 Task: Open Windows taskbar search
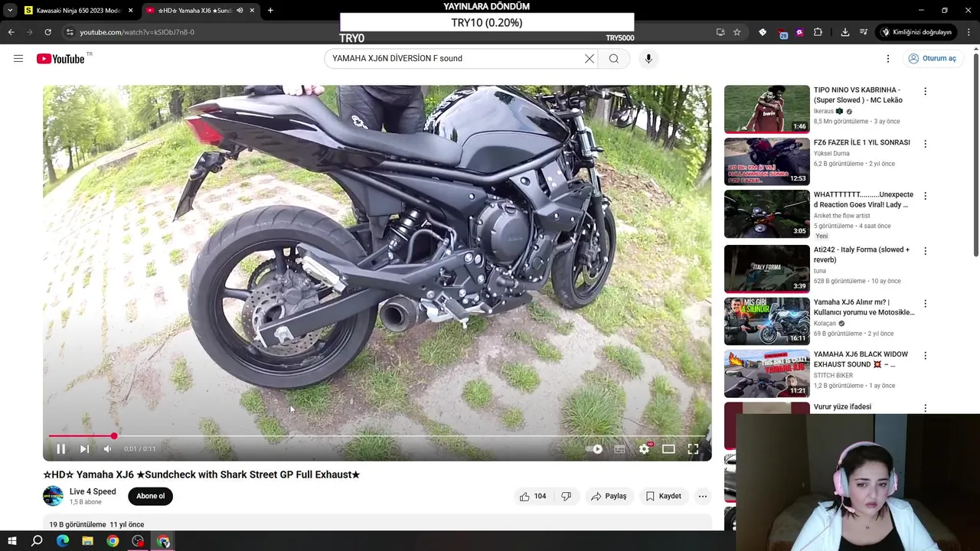(37, 541)
